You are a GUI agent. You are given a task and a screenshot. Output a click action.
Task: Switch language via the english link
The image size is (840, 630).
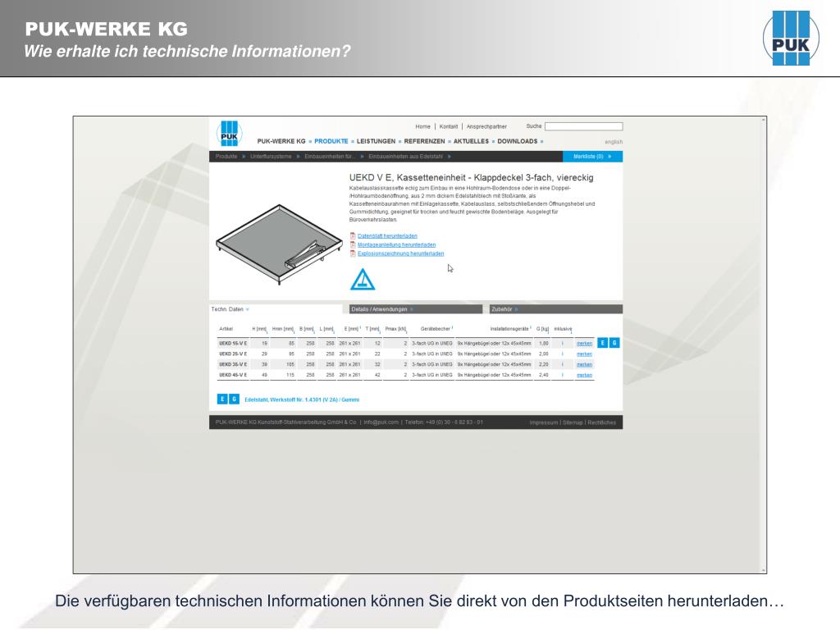coord(614,142)
